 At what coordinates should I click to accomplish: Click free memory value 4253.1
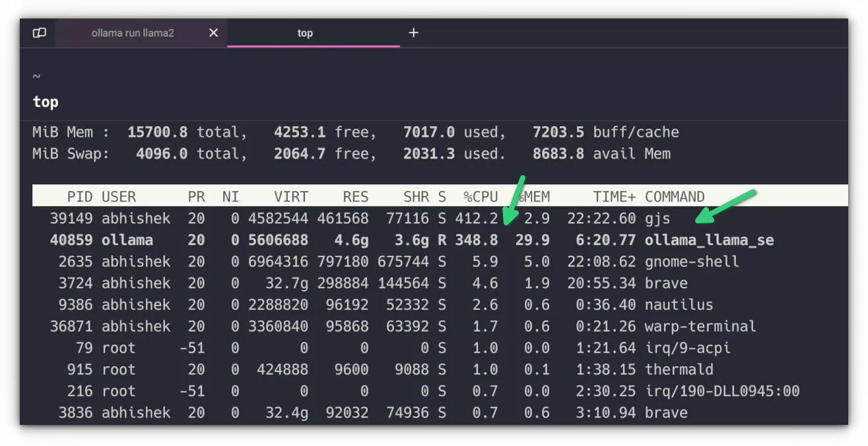click(x=300, y=132)
